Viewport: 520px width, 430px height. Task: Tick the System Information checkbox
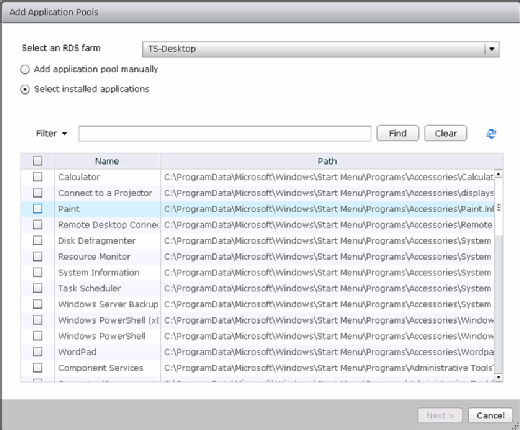coord(38,272)
